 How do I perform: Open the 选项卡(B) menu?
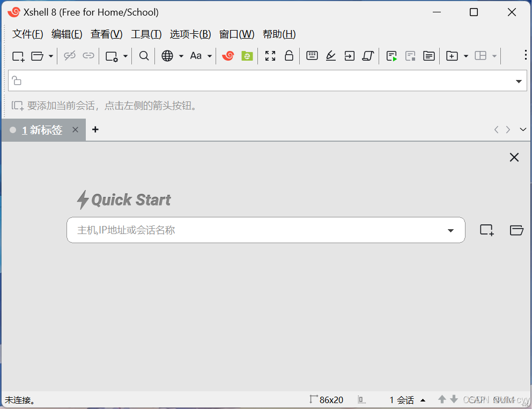[x=190, y=34]
